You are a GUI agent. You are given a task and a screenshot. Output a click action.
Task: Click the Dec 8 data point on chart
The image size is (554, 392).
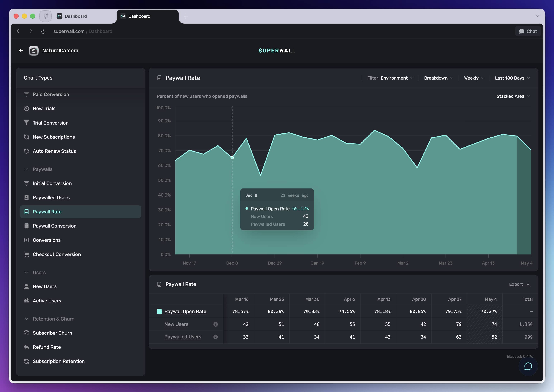(x=232, y=158)
